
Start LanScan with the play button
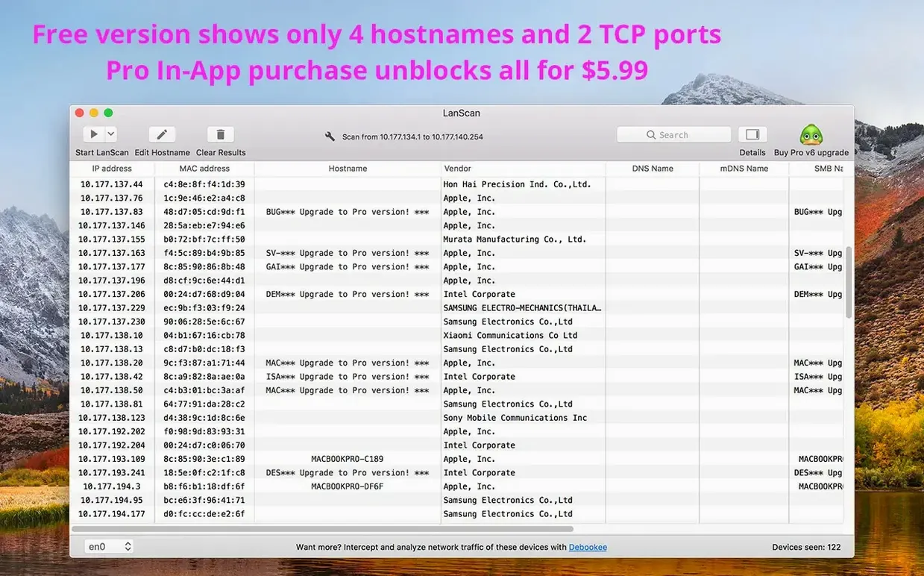pos(93,134)
